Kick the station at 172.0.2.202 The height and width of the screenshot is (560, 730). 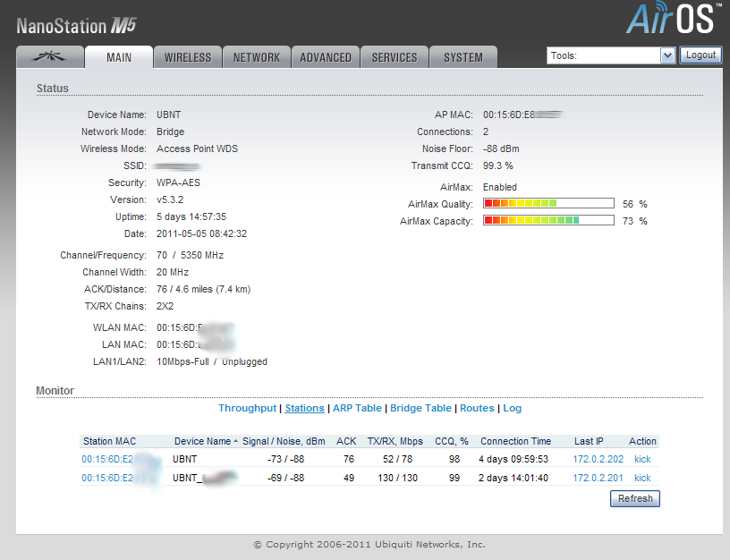pyautogui.click(x=642, y=459)
